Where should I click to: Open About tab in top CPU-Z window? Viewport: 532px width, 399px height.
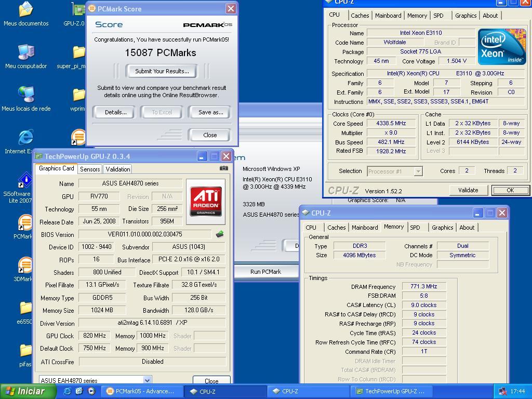click(x=490, y=16)
